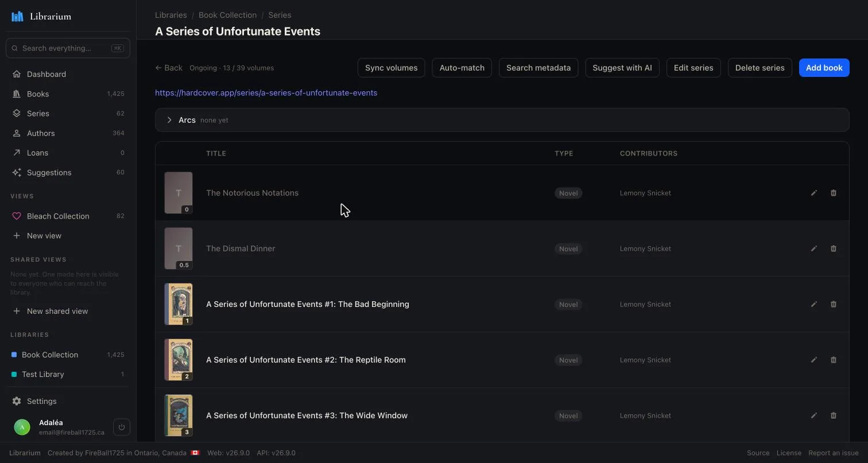The height and width of the screenshot is (463, 868).
Task: Click Libraries in the breadcrumb
Action: pyautogui.click(x=171, y=15)
